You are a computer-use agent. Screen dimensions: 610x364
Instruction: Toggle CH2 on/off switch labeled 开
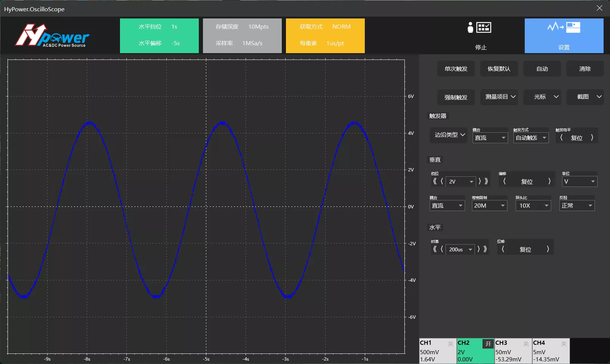click(488, 344)
